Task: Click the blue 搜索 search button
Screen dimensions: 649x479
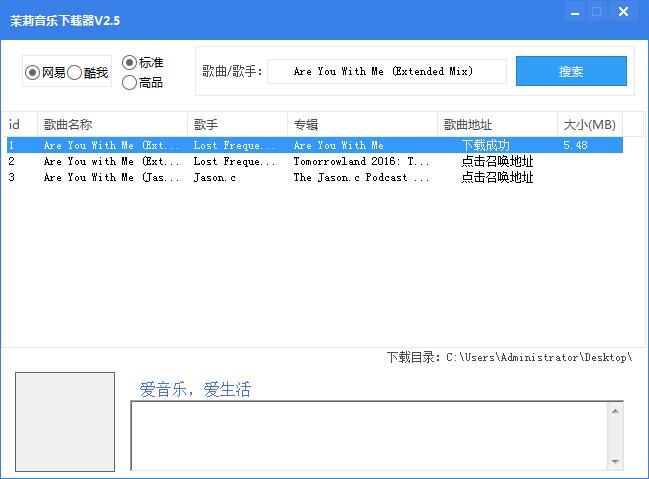Action: coord(571,71)
